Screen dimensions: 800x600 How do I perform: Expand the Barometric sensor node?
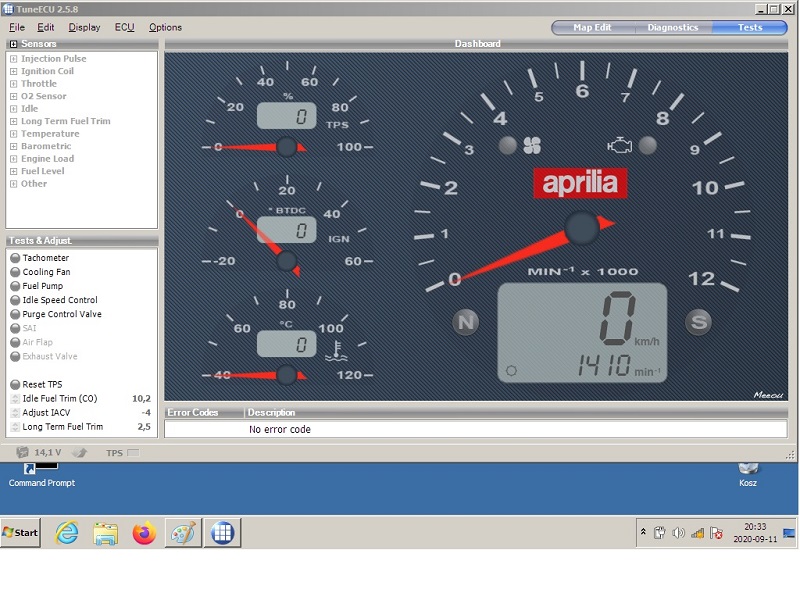tap(14, 146)
